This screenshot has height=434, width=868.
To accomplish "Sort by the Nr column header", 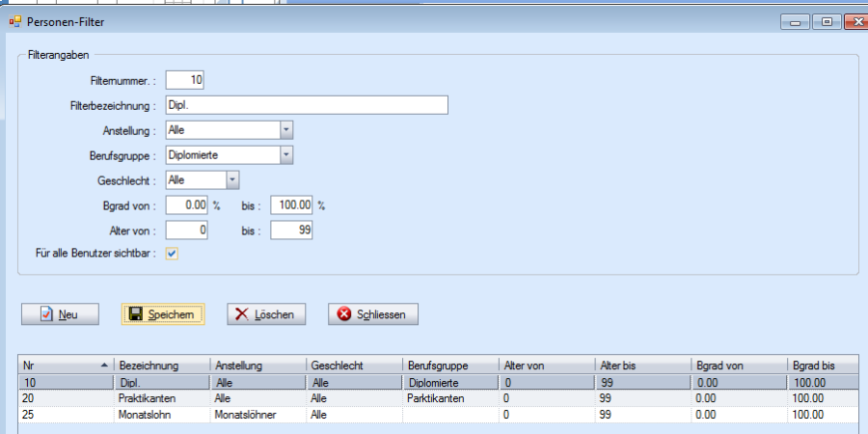I will [66, 366].
